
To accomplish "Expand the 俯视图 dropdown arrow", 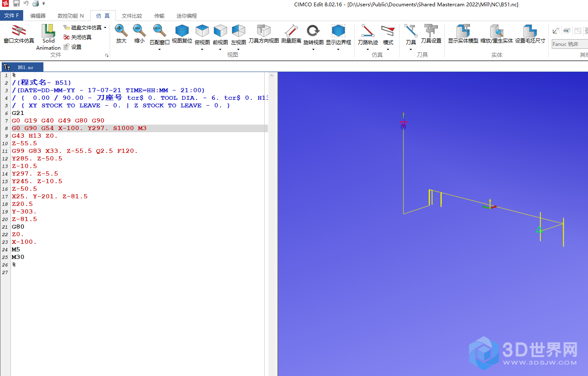I will point(202,49).
